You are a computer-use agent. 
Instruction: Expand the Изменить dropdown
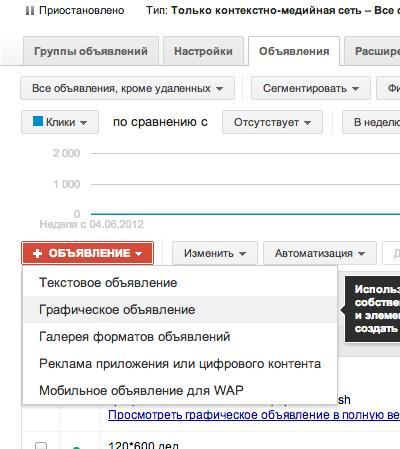(215, 253)
